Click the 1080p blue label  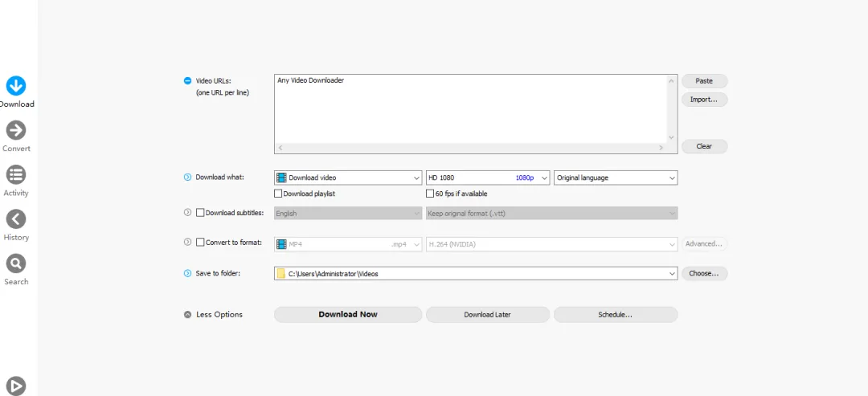[x=524, y=178]
